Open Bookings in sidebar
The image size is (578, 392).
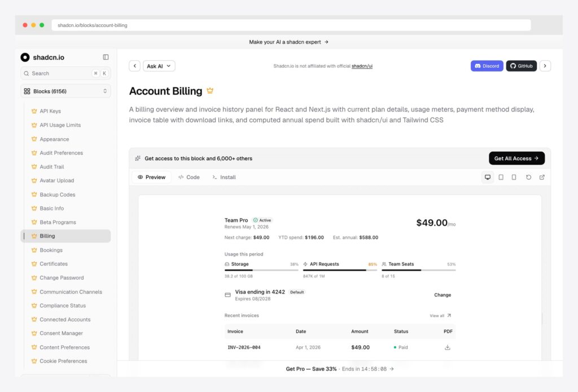point(51,250)
